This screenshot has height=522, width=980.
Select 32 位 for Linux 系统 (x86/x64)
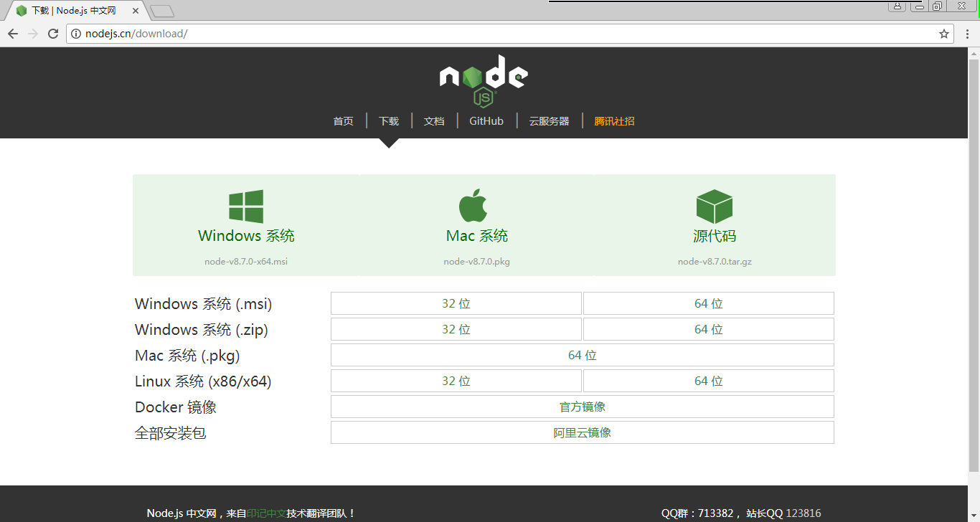(456, 381)
